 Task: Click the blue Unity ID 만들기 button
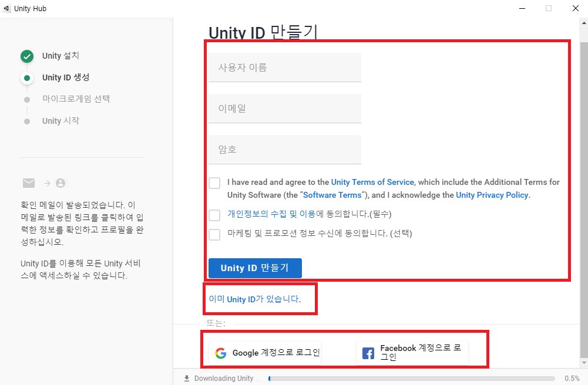255,268
